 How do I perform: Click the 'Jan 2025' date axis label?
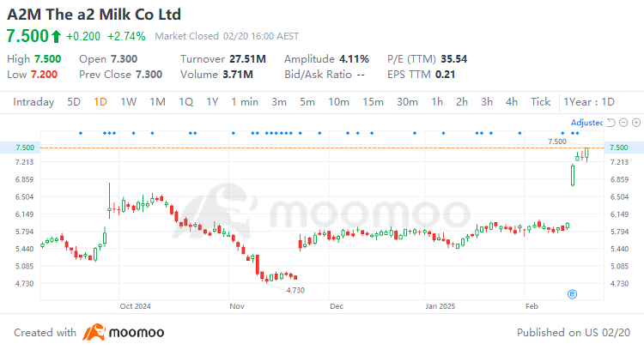pos(440,306)
